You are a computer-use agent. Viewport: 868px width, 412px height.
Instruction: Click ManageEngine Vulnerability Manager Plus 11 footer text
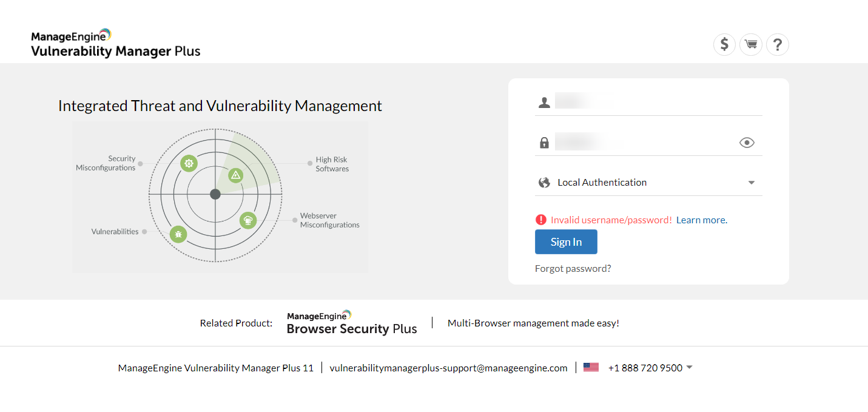point(216,368)
